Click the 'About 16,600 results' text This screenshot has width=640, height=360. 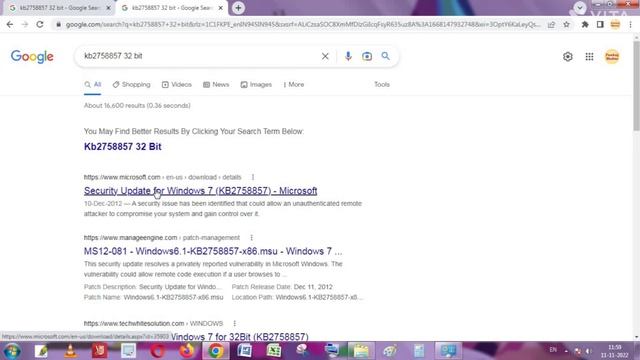137,106
